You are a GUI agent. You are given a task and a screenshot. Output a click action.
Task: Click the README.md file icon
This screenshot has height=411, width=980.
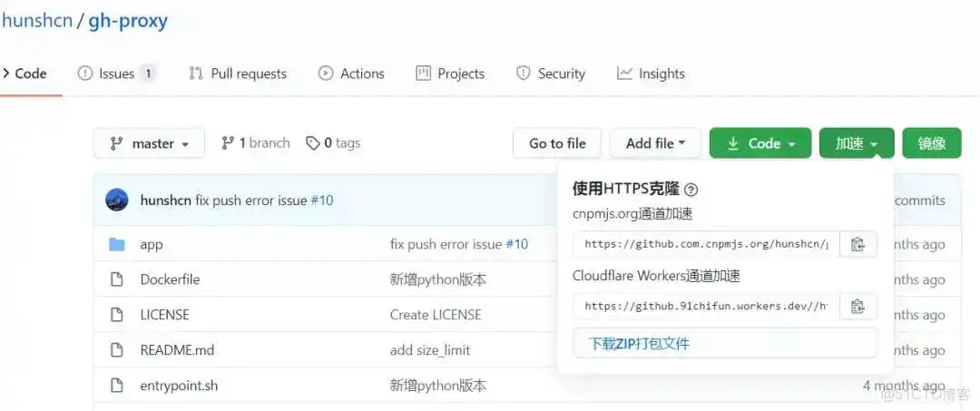(117, 350)
